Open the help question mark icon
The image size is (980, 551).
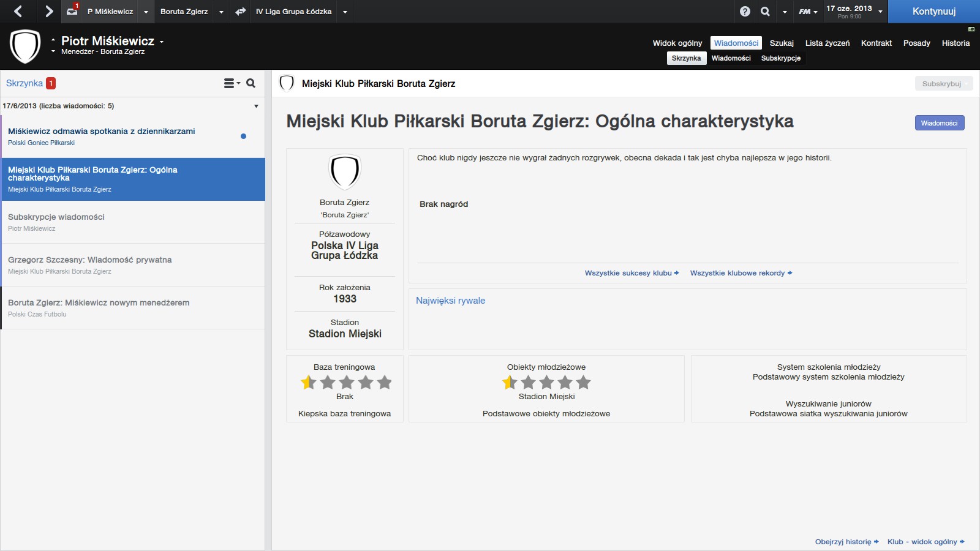[x=745, y=11]
